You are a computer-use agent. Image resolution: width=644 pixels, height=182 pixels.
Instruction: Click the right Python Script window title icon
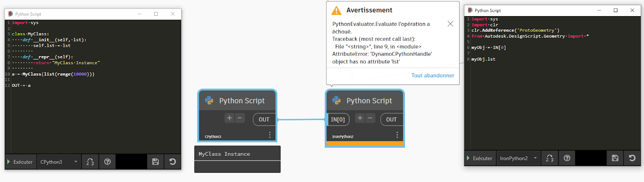470,10
